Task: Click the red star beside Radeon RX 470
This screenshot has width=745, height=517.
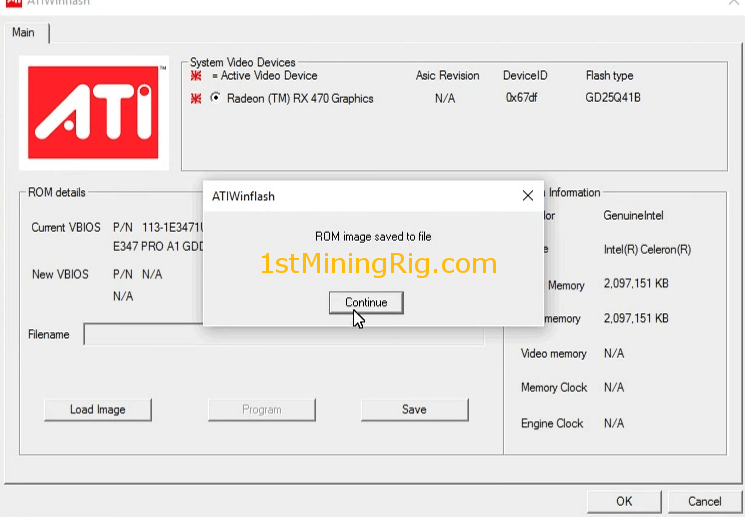Action: pos(196,98)
